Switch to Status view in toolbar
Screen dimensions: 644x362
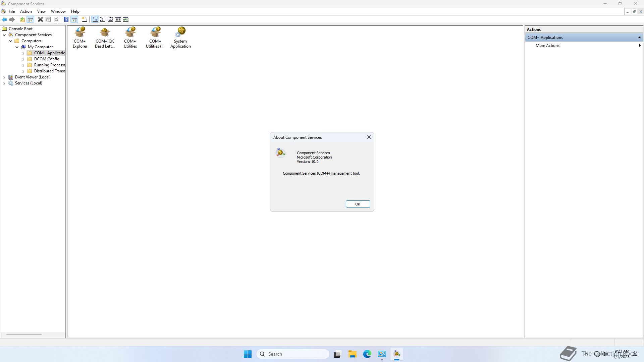point(126,19)
